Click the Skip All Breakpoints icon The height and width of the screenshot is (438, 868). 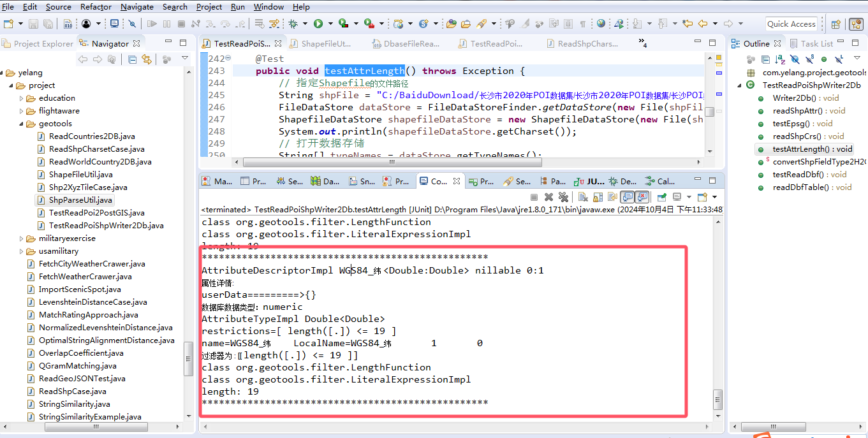point(132,24)
